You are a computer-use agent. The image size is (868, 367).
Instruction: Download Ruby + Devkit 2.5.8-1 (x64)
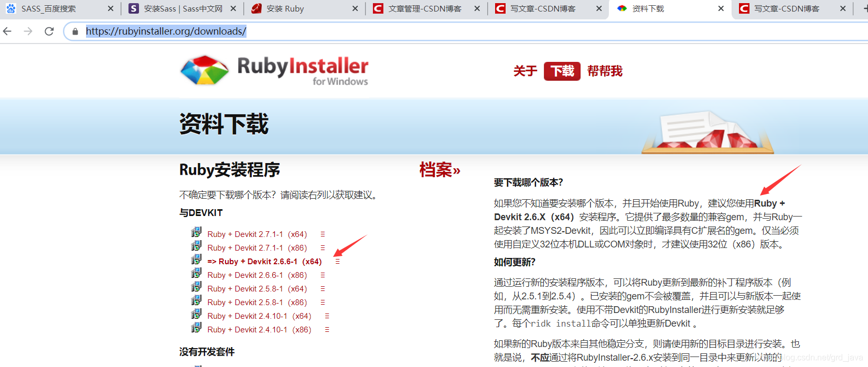coord(257,289)
